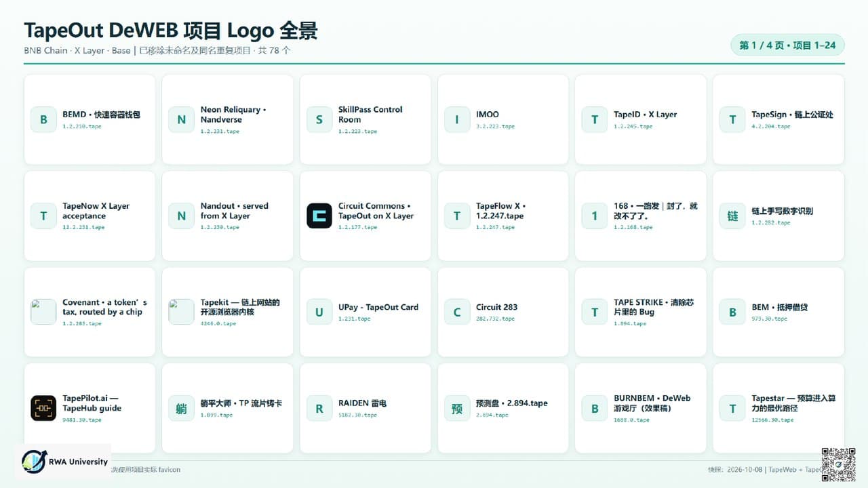This screenshot has width=868, height=488.
Task: Click the U icon for UPay
Action: [319, 312]
